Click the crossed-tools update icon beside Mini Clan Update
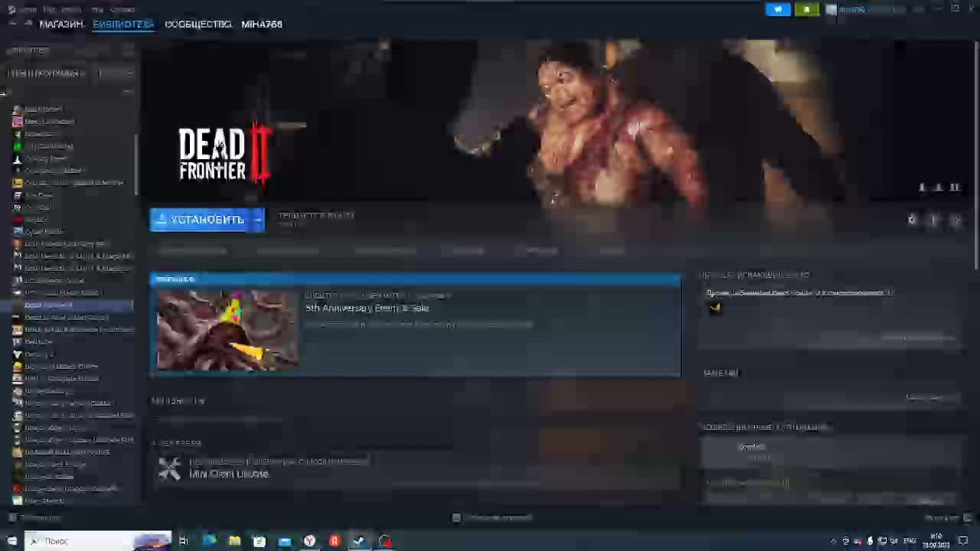The height and width of the screenshot is (551, 980). (x=169, y=468)
